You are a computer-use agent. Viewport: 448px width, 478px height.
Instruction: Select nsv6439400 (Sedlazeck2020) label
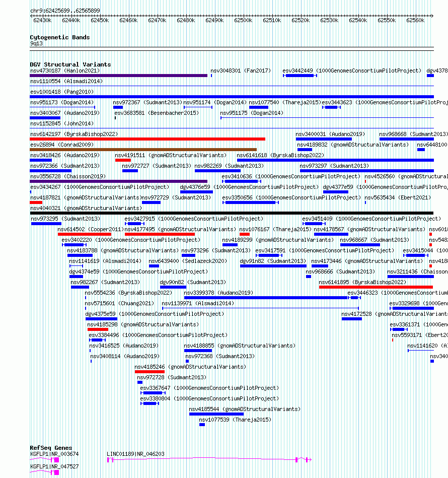188,261
